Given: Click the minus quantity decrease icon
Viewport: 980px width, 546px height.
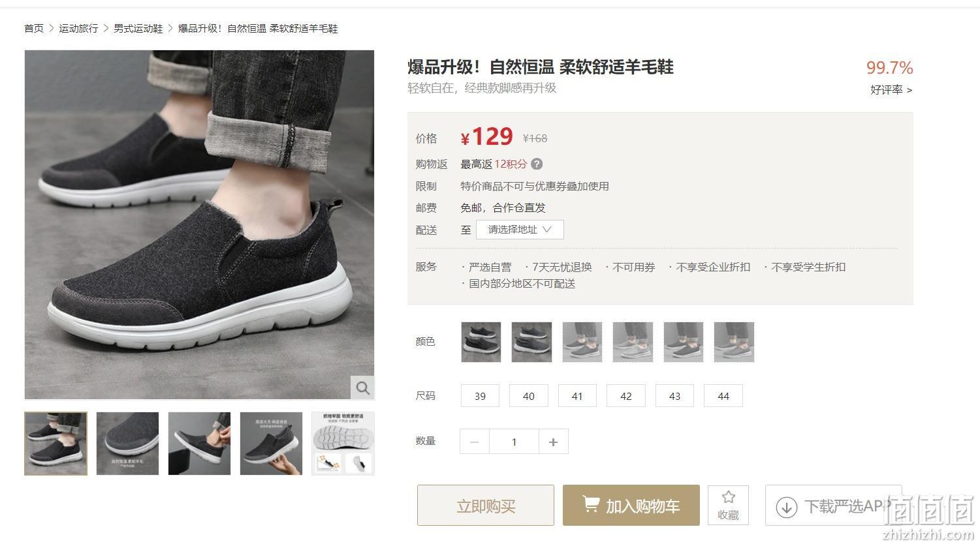Looking at the screenshot, I should pyautogui.click(x=475, y=442).
